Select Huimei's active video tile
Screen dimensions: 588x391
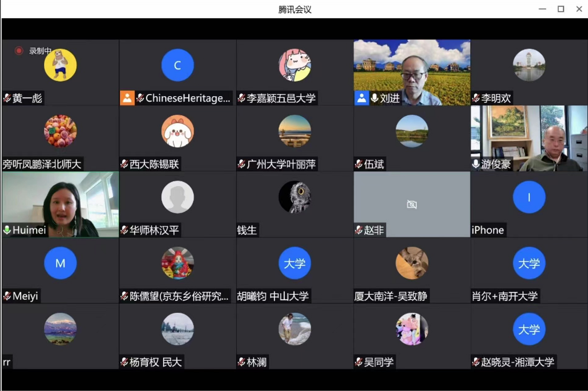(60, 200)
